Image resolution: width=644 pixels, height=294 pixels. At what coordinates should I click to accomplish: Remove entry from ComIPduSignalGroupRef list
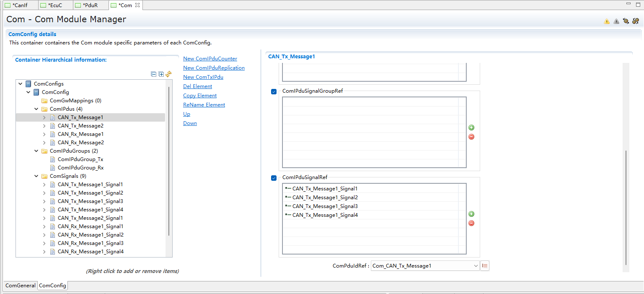coord(471,137)
